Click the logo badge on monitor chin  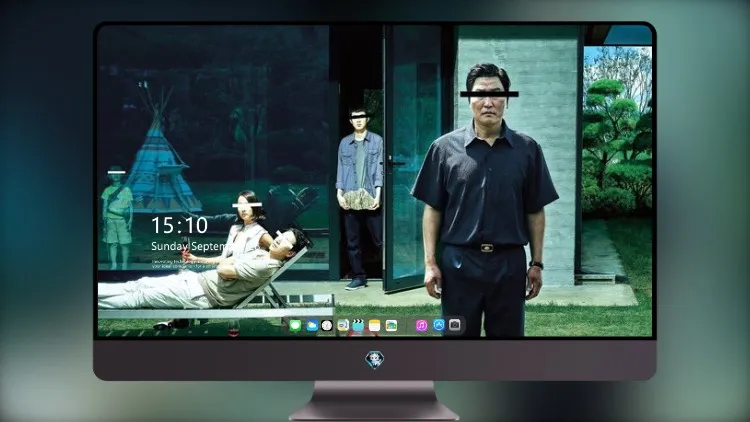[x=375, y=360]
